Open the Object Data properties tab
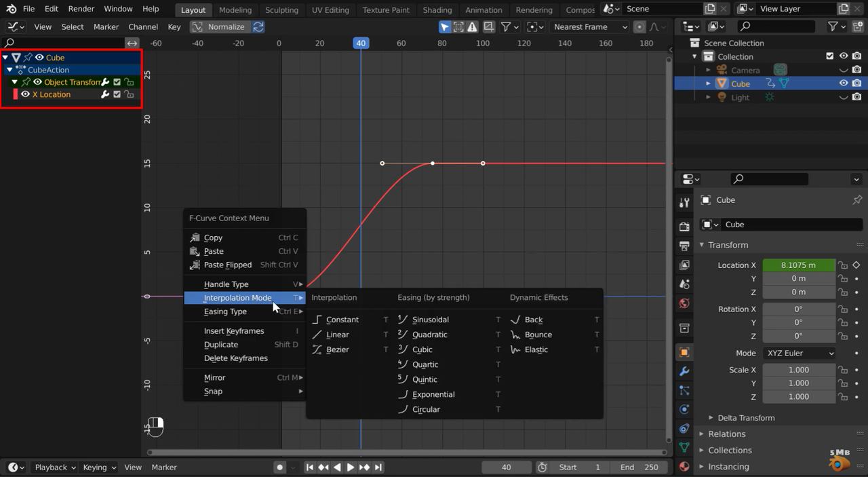 click(684, 447)
